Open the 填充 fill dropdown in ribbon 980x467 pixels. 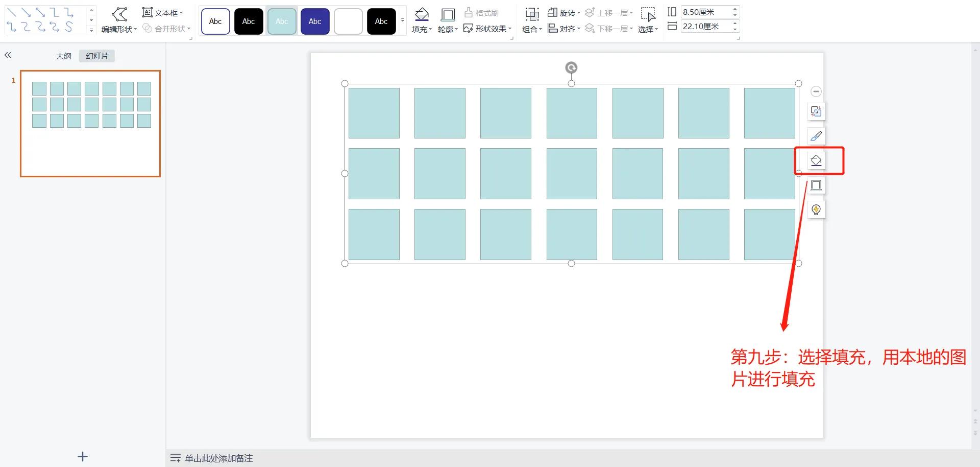422,29
